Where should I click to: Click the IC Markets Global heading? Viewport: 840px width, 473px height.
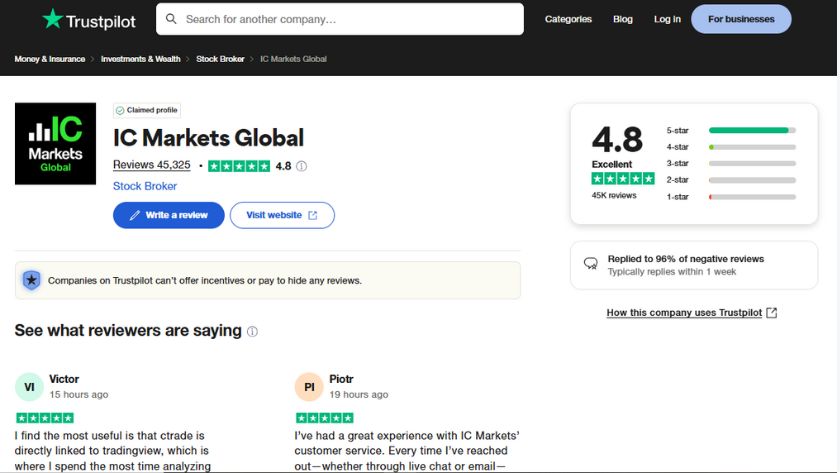(x=208, y=138)
